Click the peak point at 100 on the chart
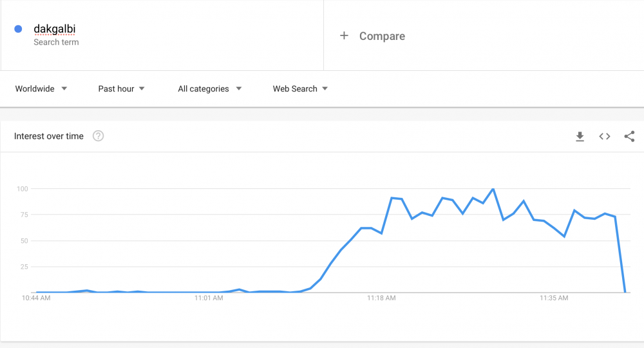Viewport: 644px width, 348px height. [x=493, y=189]
